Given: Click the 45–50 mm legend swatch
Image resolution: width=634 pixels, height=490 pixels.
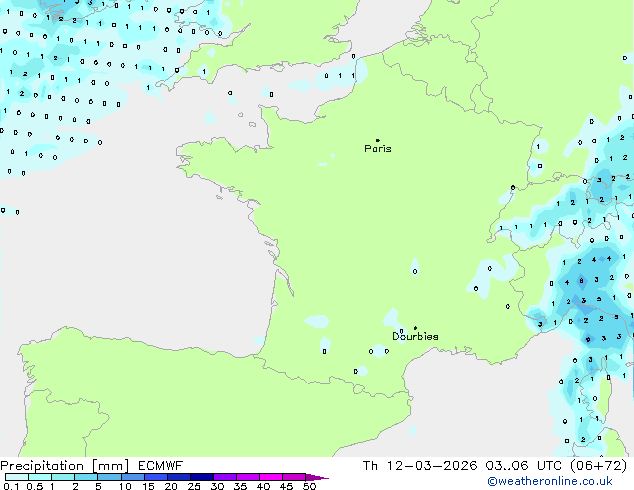Looking at the screenshot, I should (x=294, y=477).
